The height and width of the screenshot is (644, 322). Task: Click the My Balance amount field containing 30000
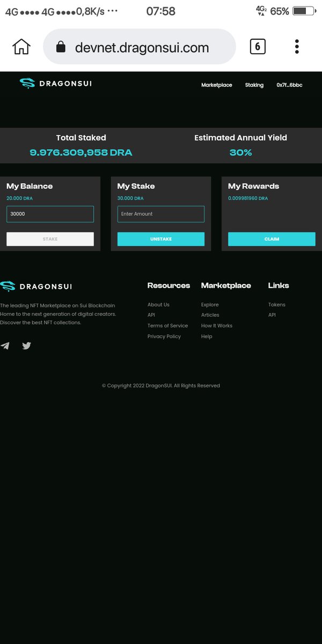[50, 214]
